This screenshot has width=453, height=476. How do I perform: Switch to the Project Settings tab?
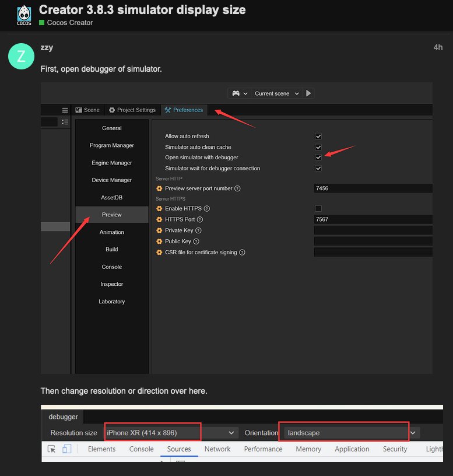(132, 110)
